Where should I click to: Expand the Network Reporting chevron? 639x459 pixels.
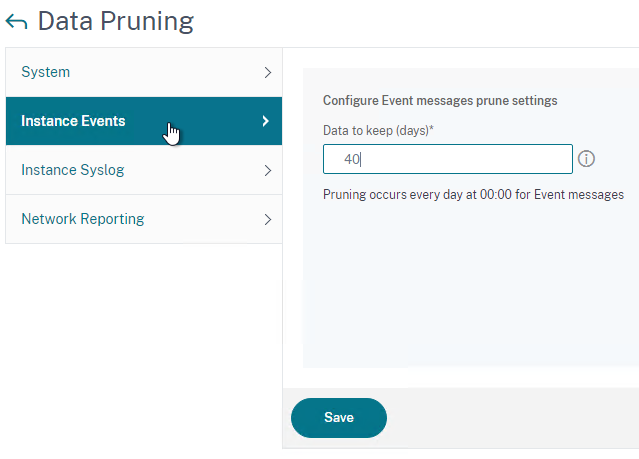[267, 219]
